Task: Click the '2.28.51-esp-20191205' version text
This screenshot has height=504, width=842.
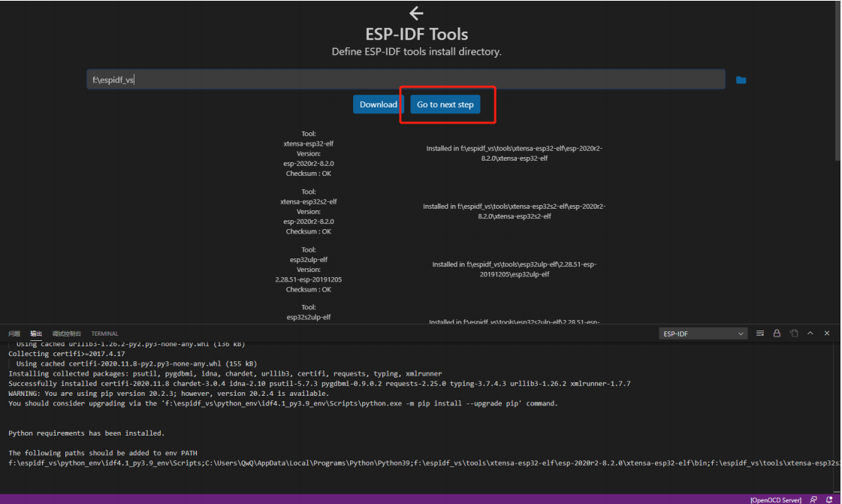Action: [308, 279]
